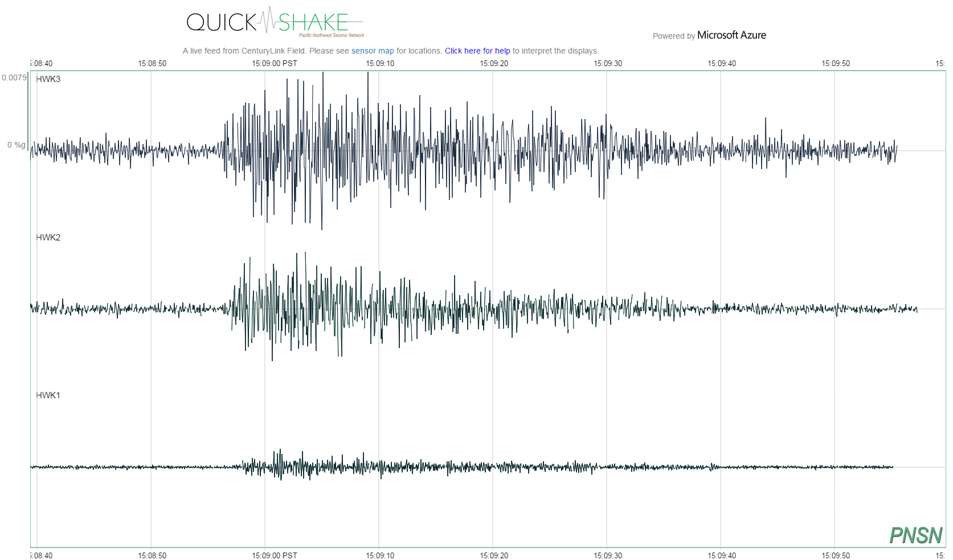Image resolution: width=953 pixels, height=560 pixels.
Task: Open the sensor map link
Action: pyautogui.click(x=373, y=51)
